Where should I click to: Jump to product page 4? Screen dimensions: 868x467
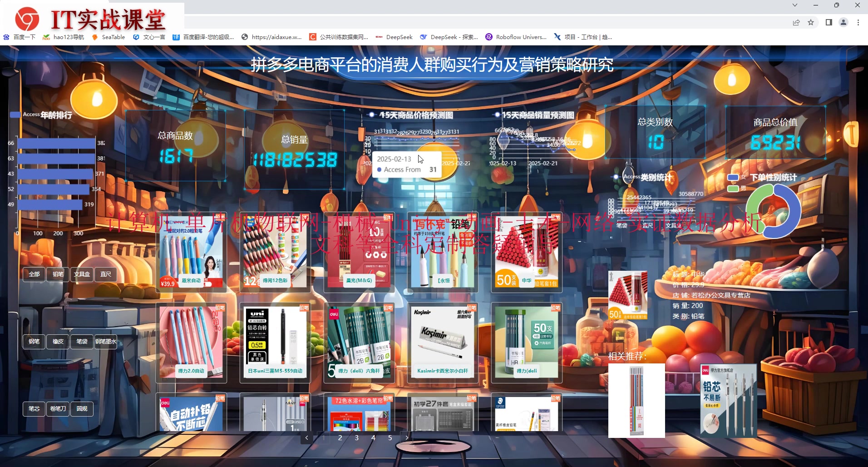coord(373,438)
